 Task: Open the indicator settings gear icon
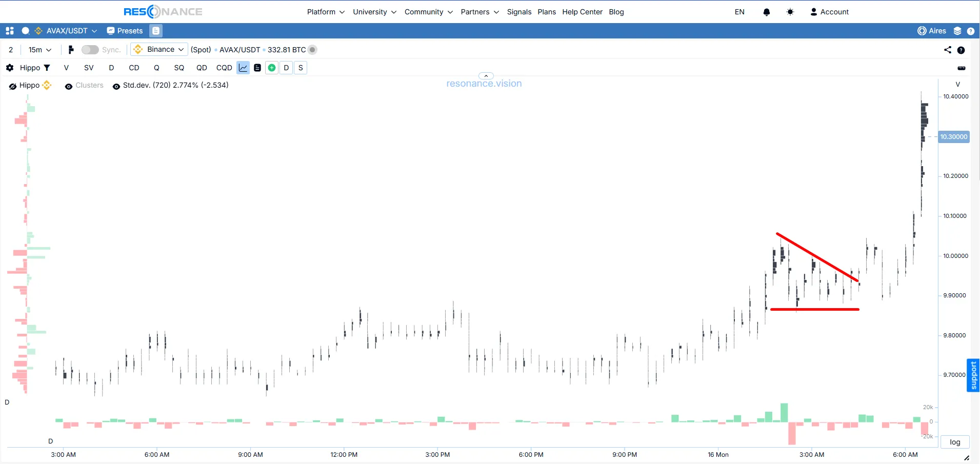(9, 68)
